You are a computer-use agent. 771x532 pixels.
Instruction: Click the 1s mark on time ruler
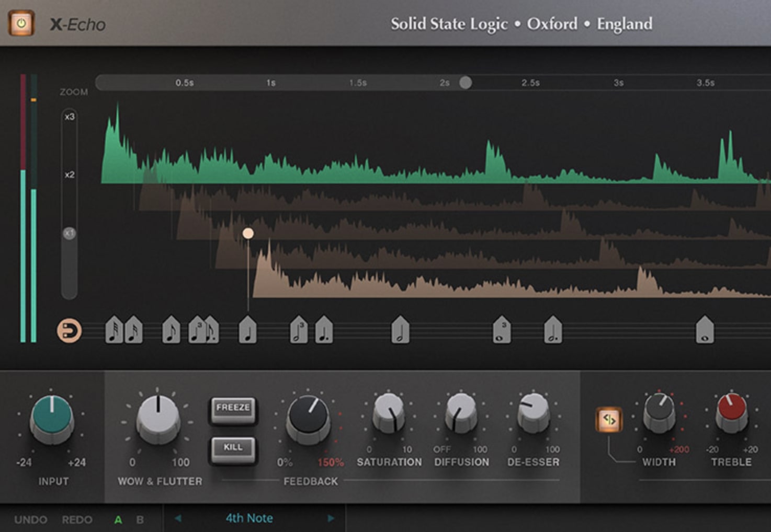click(x=270, y=83)
